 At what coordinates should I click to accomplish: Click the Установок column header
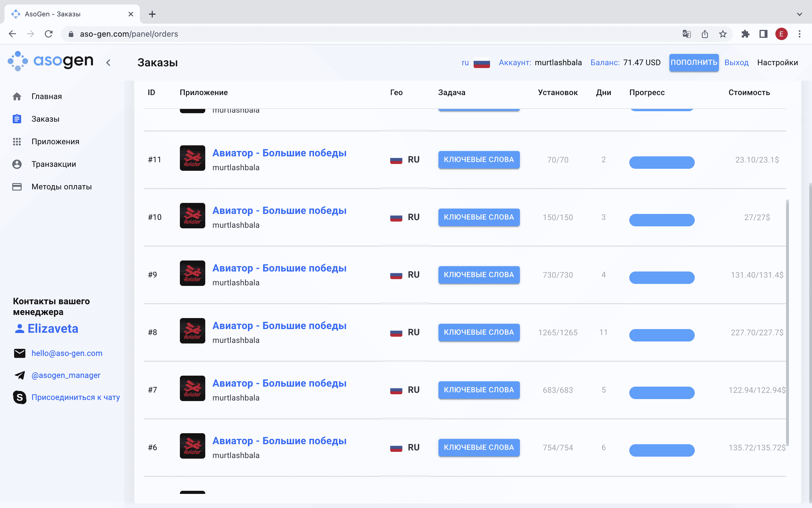pos(558,92)
